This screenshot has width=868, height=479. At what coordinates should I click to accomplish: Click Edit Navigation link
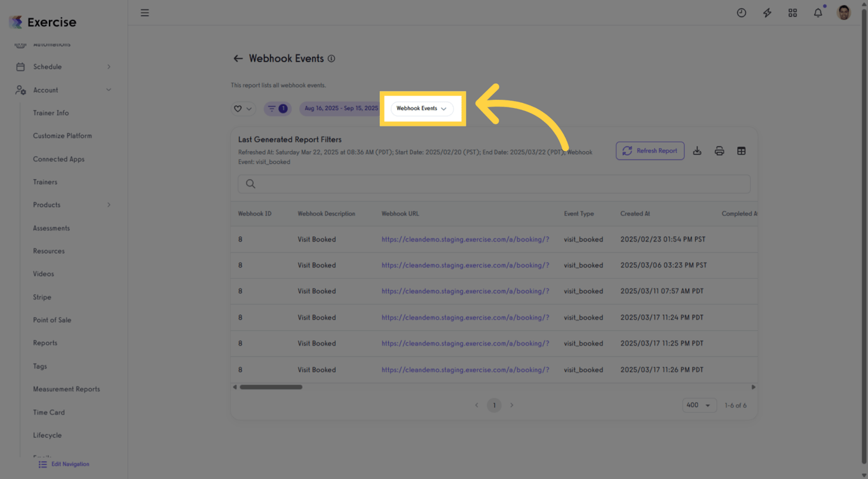pyautogui.click(x=64, y=464)
